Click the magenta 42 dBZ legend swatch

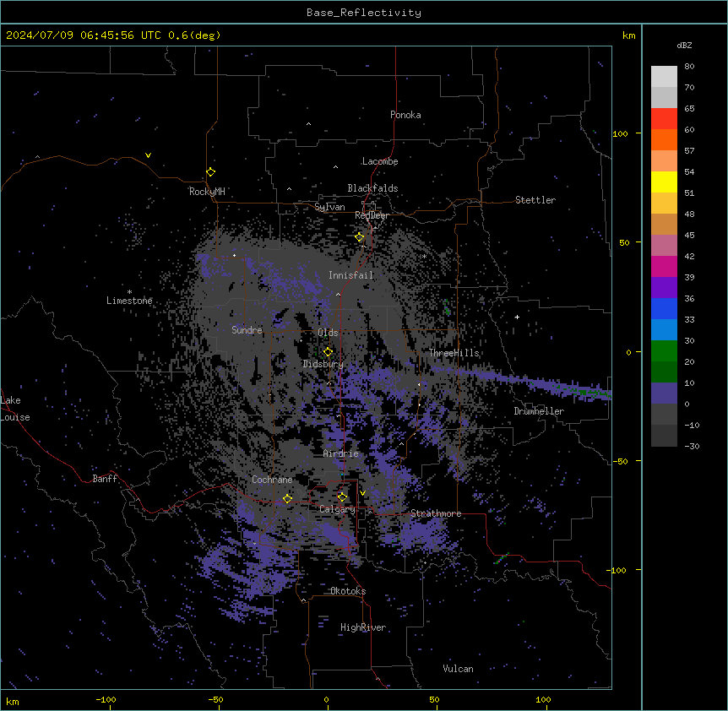point(664,266)
